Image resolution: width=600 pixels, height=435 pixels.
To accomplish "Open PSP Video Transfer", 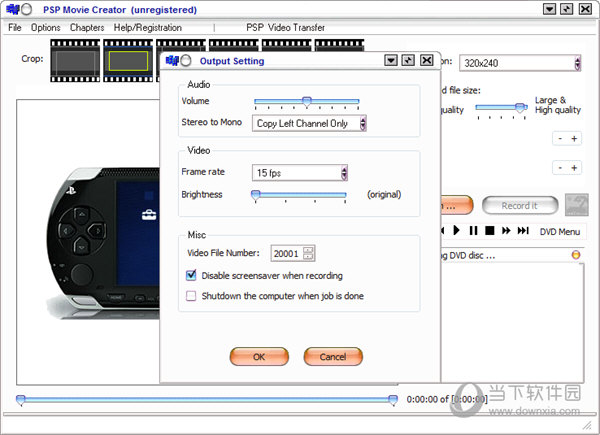I will tap(285, 28).
